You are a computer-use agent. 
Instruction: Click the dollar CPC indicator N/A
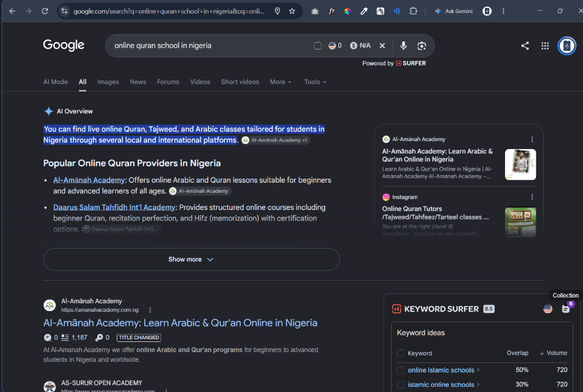(x=360, y=46)
